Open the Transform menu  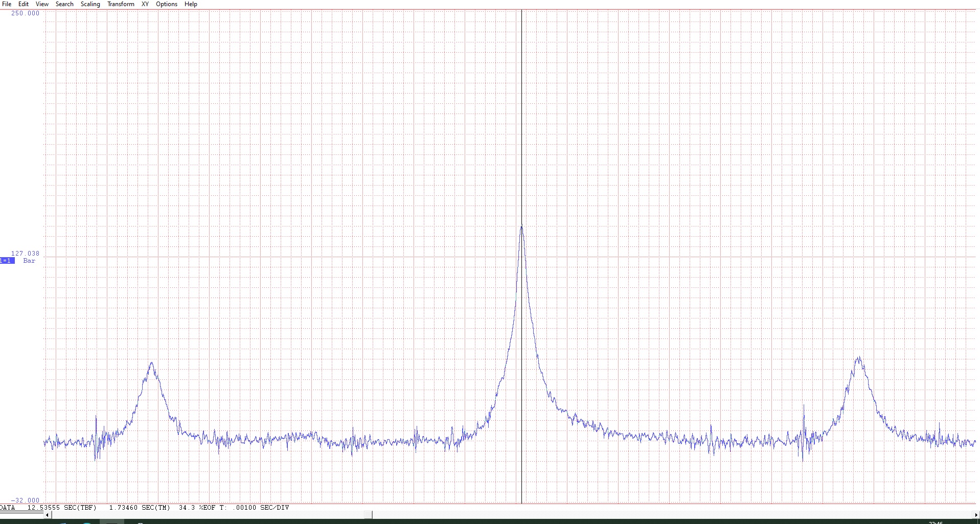coord(121,4)
